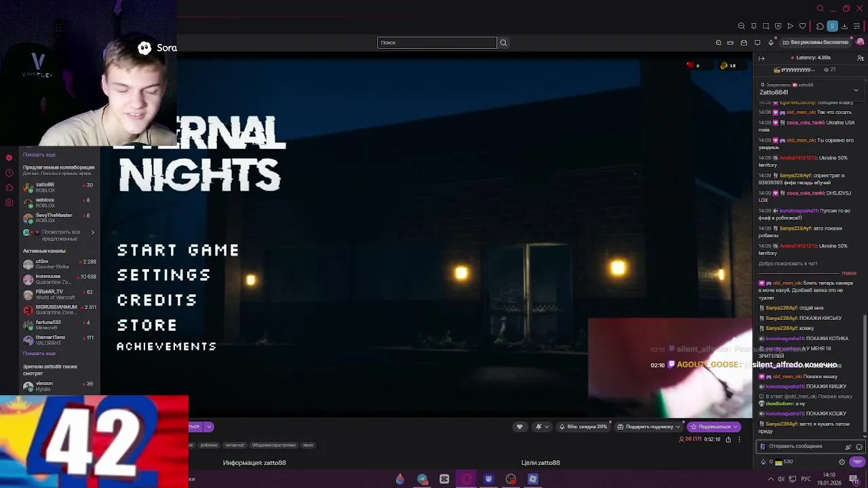Expand the pinned message Zatto8841 chevron
The image size is (868, 488).
coord(856,89)
